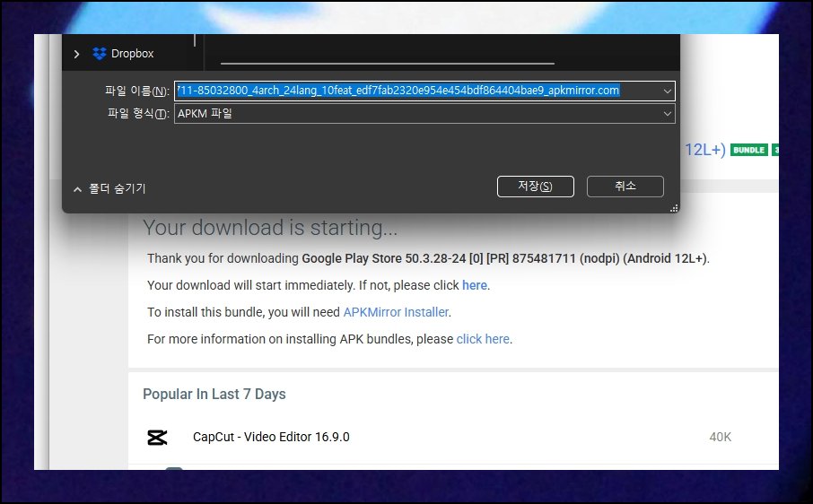Click the navigation pane vertical scrollbar
813x504 pixels.
pos(195,40)
